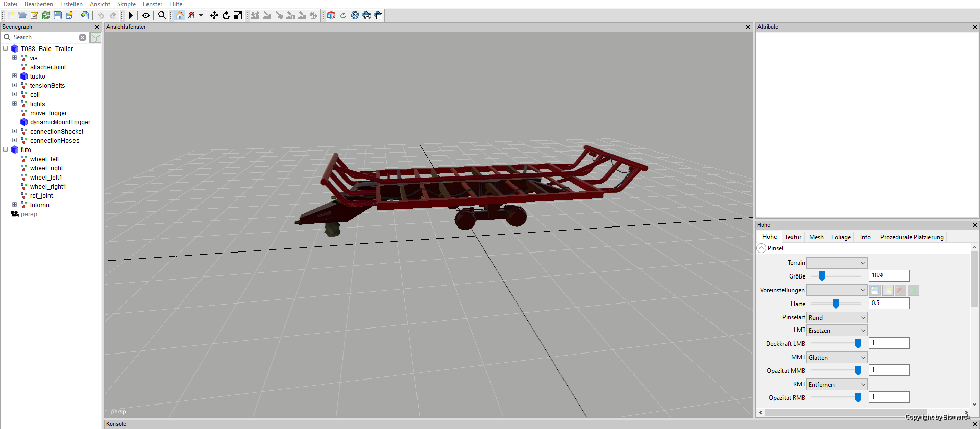Open the Datei menu
Image resolution: width=980 pixels, height=429 pixels.
[10, 4]
